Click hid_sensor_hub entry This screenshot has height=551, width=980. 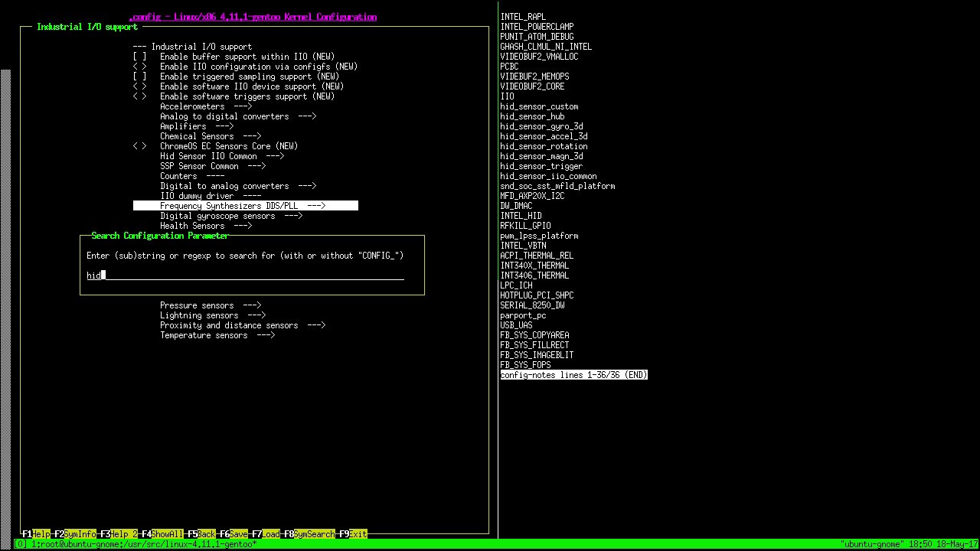tap(532, 116)
